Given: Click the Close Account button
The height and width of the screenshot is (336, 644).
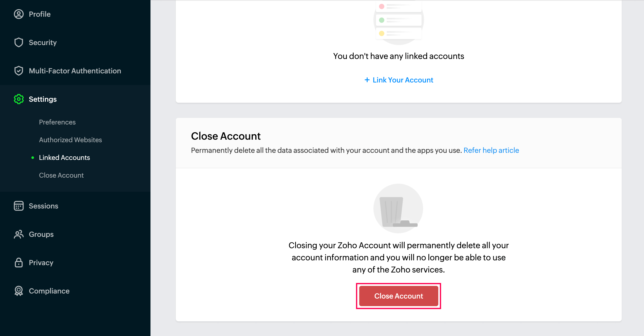Looking at the screenshot, I should point(399,296).
